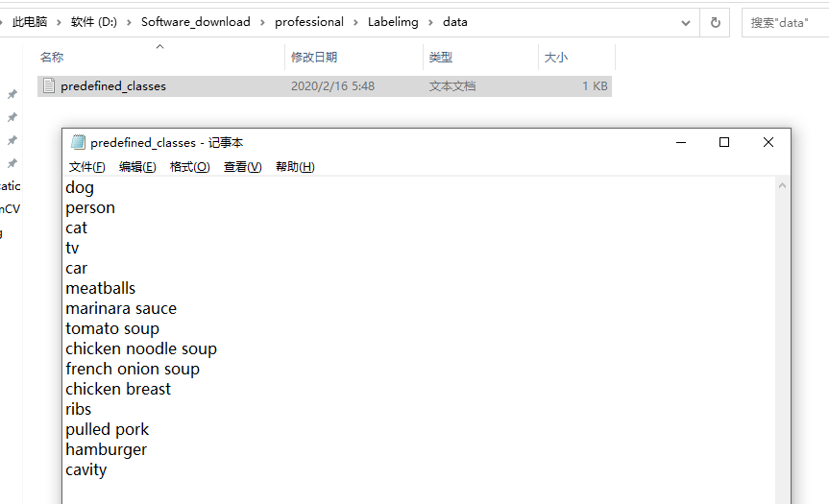829x504 pixels.
Task: Click the "marinara sauce" line
Action: tap(121, 308)
